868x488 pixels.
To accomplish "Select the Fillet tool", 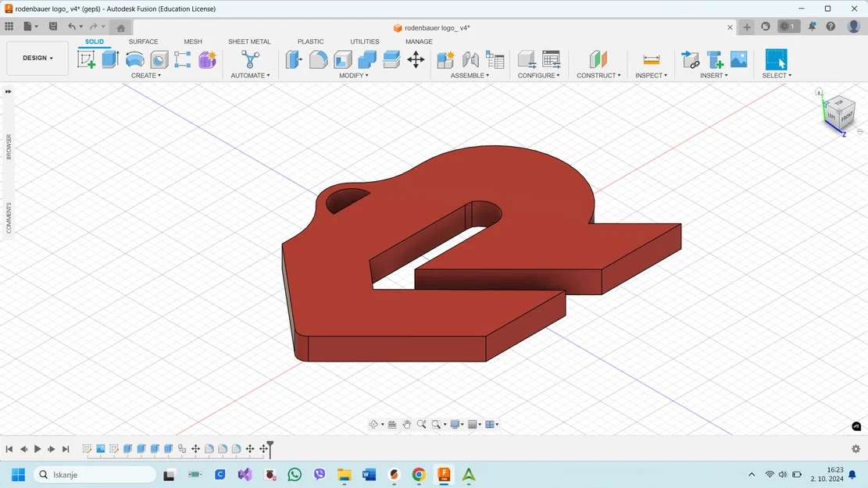I will coord(318,59).
